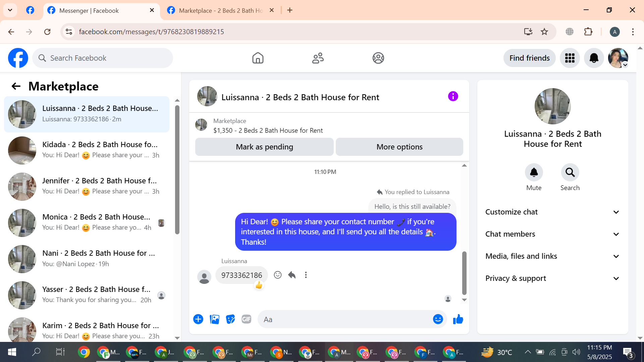Image resolution: width=644 pixels, height=362 pixels.
Task: Open Groups icon in top navigation
Action: point(378,58)
